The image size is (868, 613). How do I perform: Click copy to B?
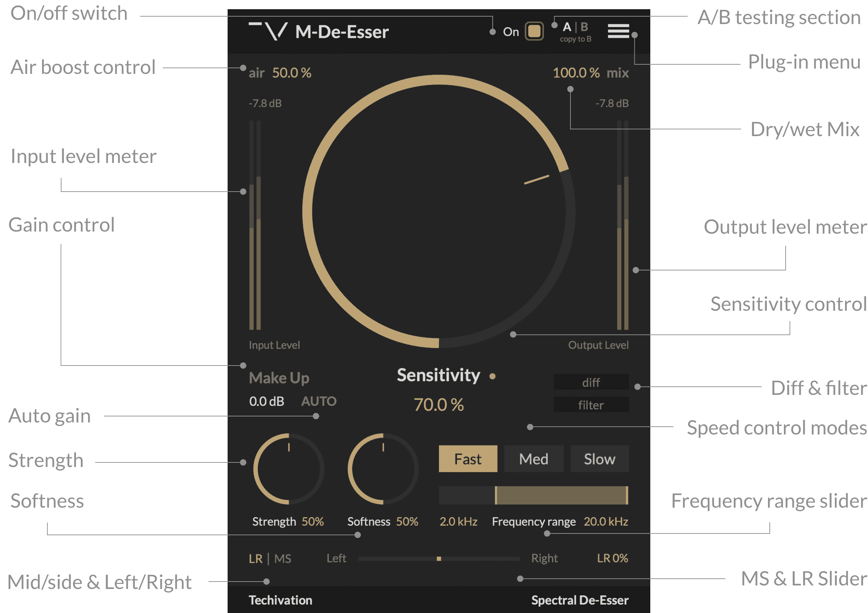coord(575,39)
